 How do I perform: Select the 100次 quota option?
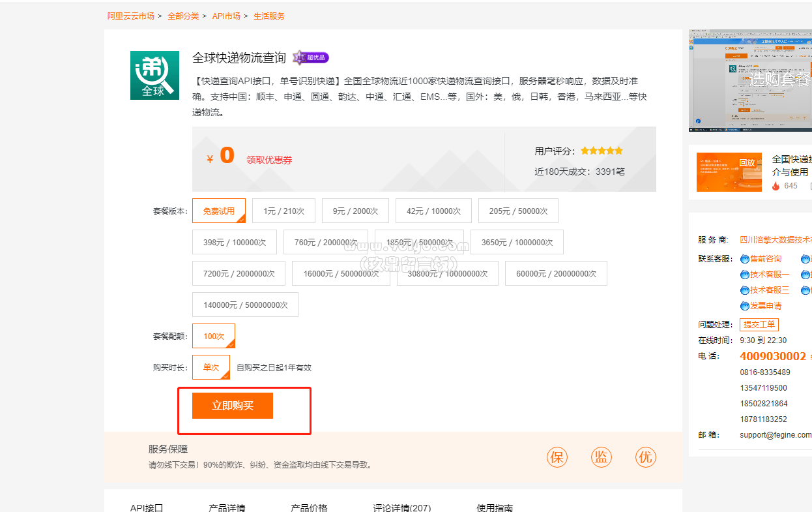click(x=214, y=336)
